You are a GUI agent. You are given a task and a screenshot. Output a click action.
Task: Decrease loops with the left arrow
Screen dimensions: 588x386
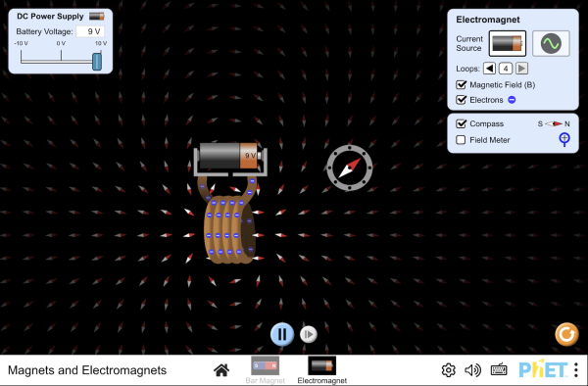pyautogui.click(x=489, y=69)
